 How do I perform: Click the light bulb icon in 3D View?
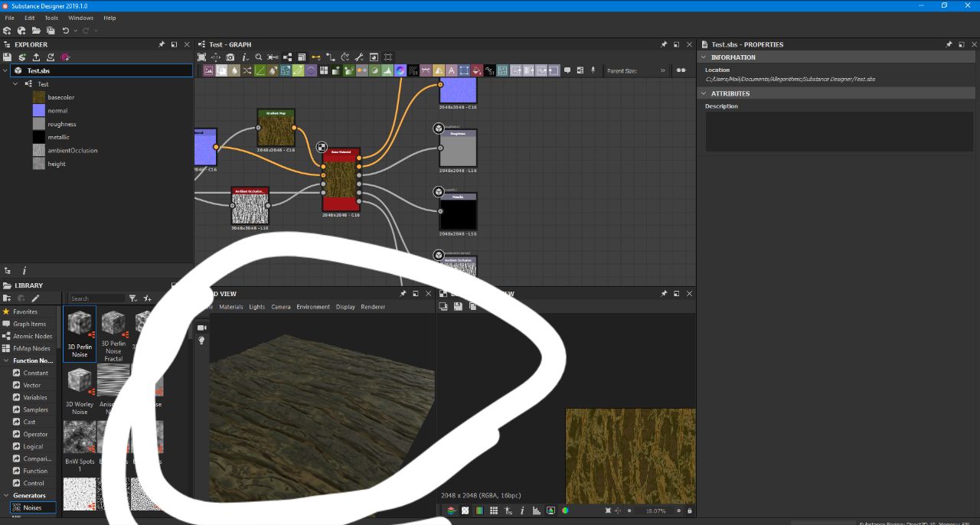click(202, 341)
